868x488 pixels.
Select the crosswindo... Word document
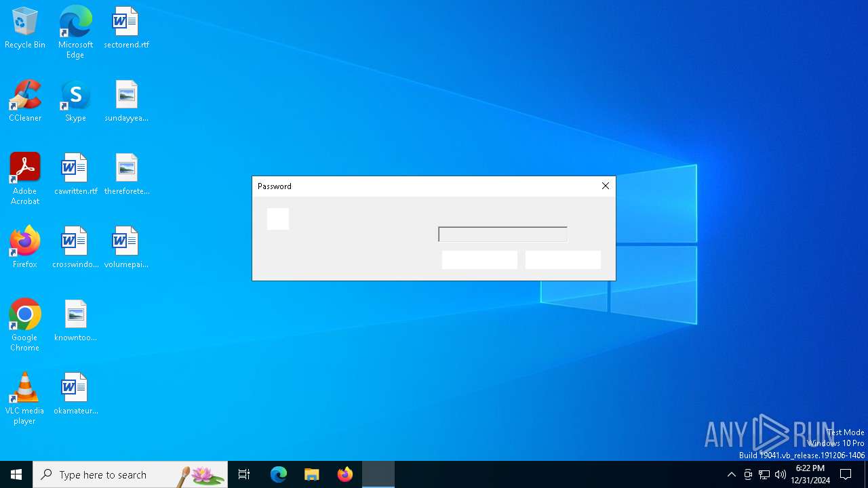point(75,247)
